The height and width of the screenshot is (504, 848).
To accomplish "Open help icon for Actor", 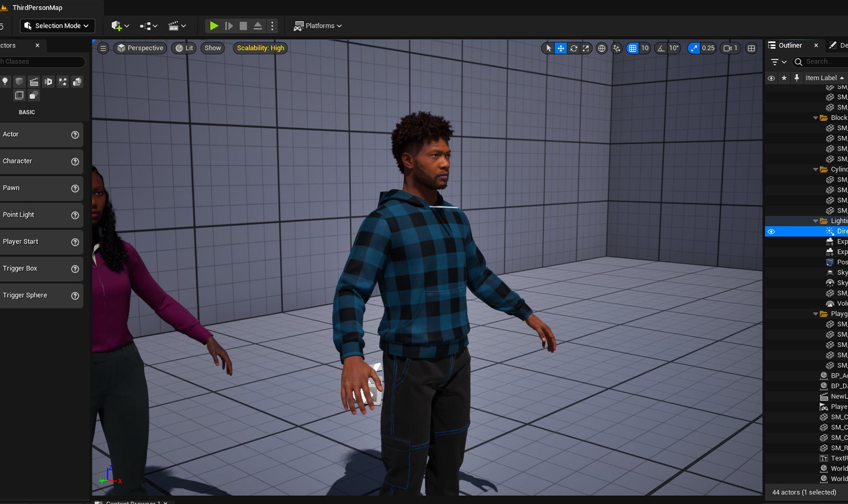I will click(75, 135).
